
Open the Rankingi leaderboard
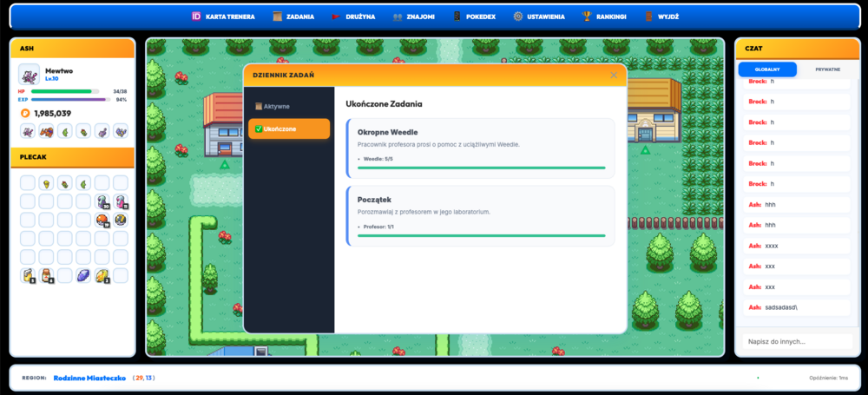pos(604,16)
